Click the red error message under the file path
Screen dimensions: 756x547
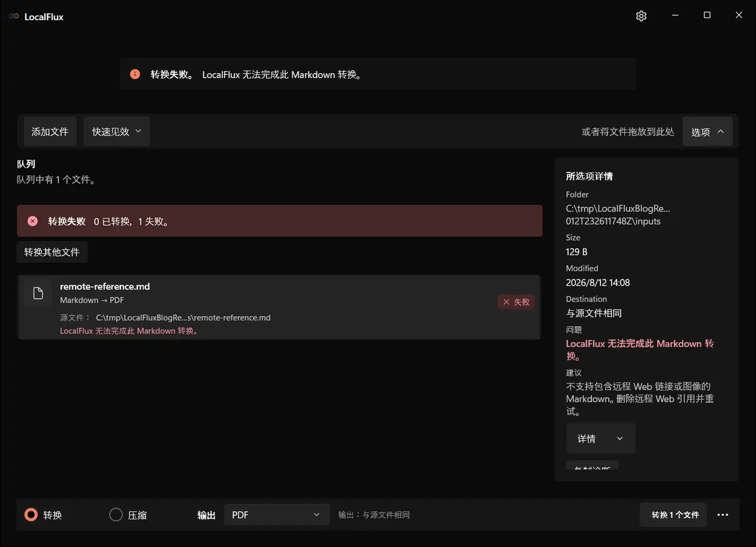[x=129, y=331]
